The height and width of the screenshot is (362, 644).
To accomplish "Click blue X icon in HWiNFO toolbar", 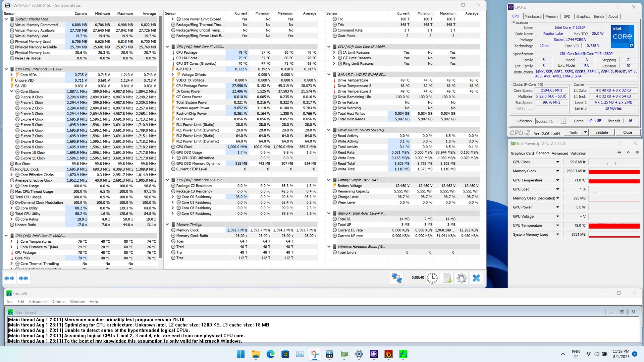I will click(476, 278).
